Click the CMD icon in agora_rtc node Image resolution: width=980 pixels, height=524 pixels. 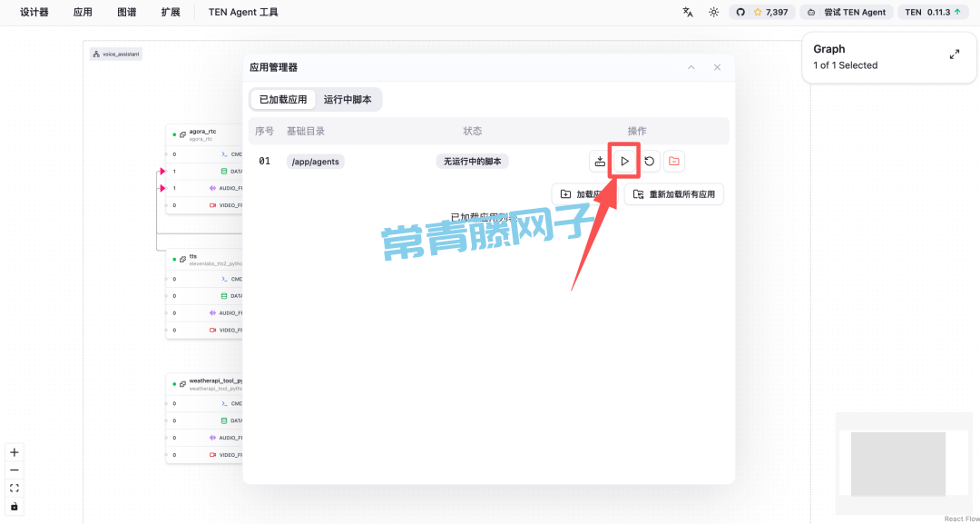tap(224, 153)
